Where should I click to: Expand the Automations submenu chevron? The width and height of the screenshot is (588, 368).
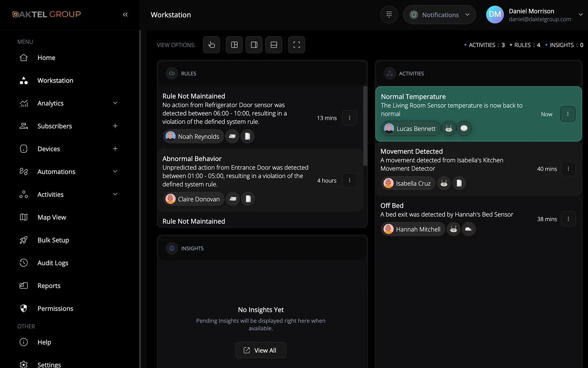[x=115, y=171]
